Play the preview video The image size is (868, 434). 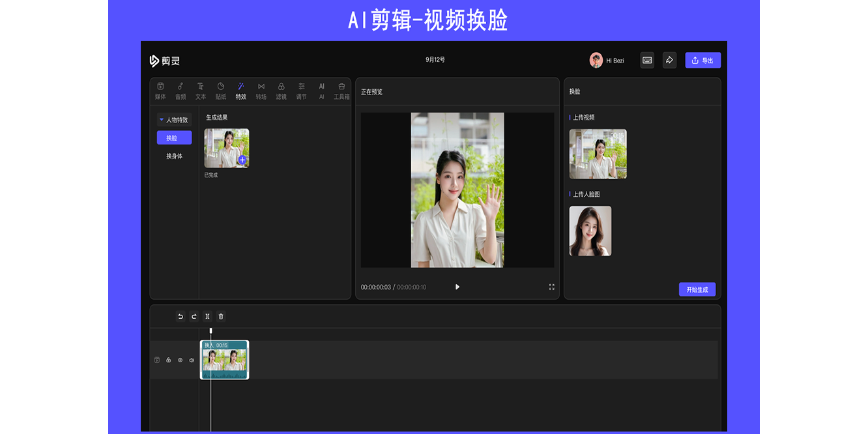(457, 286)
